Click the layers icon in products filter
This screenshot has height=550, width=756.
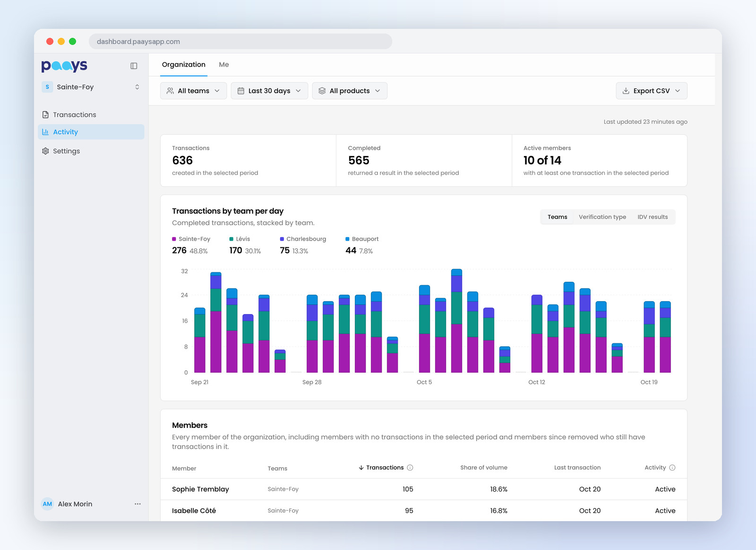point(322,91)
